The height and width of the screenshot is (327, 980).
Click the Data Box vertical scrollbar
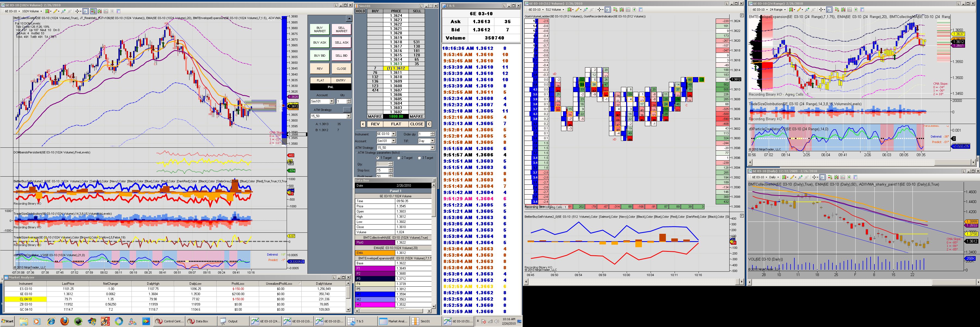(434, 246)
